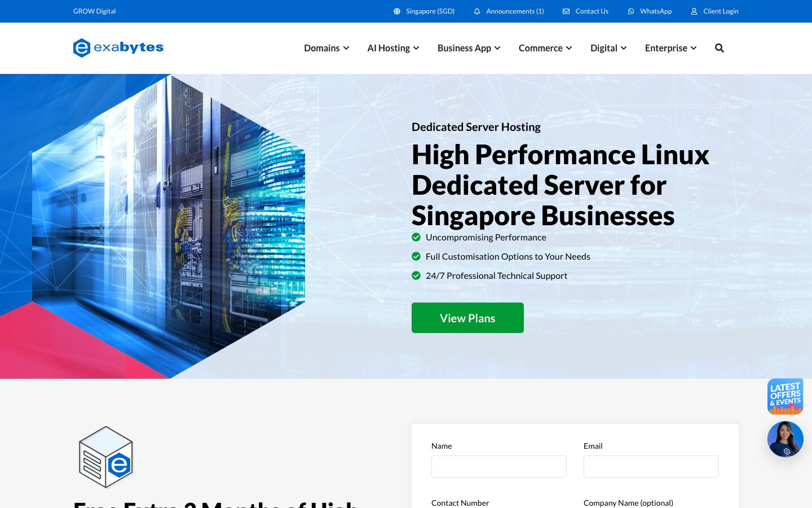Expand the Commerce chevron
The height and width of the screenshot is (508, 812).
click(569, 48)
